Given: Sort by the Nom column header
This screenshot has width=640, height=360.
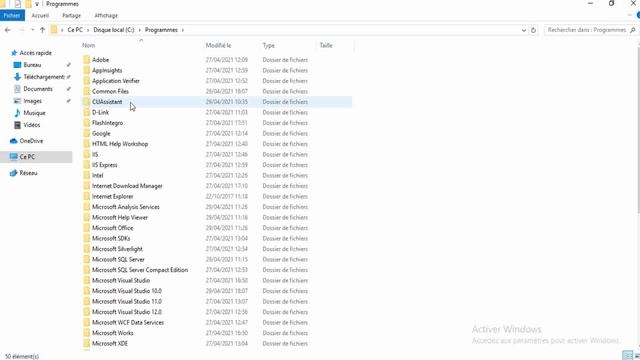Looking at the screenshot, I should [89, 45].
